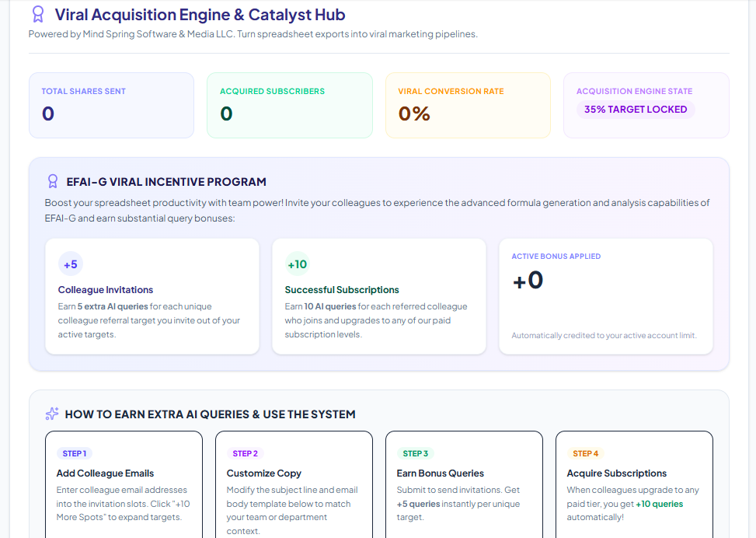Viewport: 756px width, 538px height.
Task: Click the +10 circular badge
Action: pos(297,264)
